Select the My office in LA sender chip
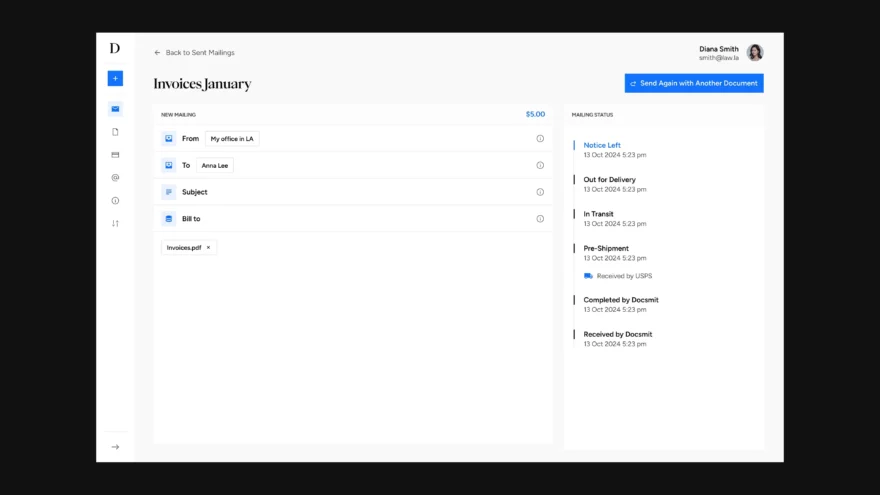The image size is (880, 495). (x=232, y=139)
